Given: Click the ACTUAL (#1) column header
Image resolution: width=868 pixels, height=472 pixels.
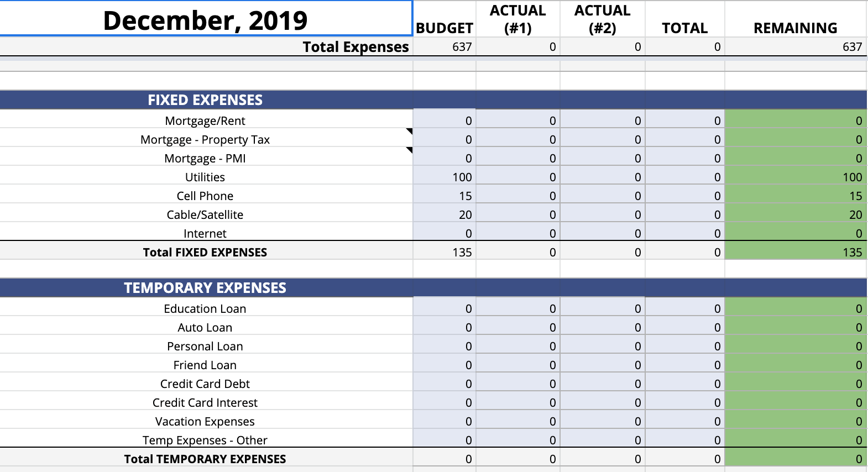Looking at the screenshot, I should tap(518, 19).
